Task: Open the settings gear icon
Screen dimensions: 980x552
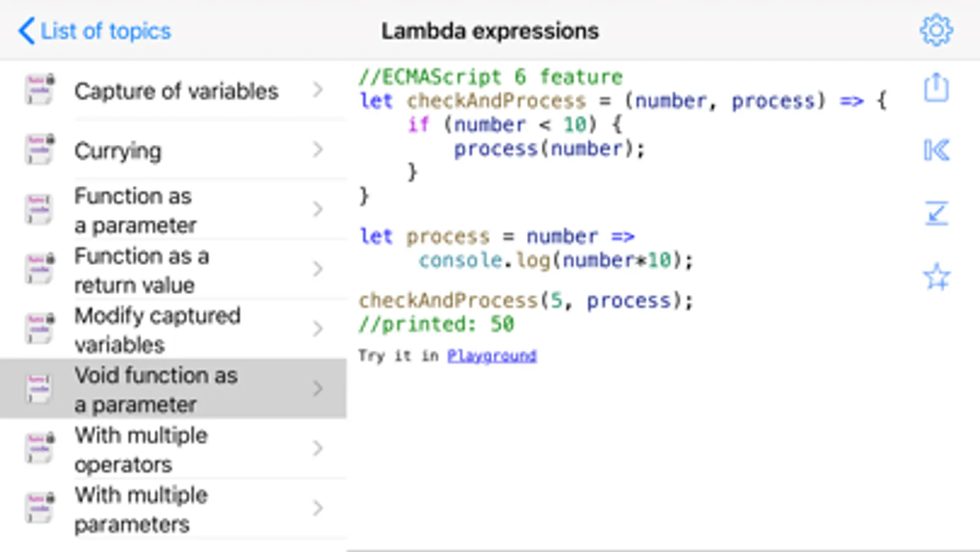Action: [x=936, y=30]
